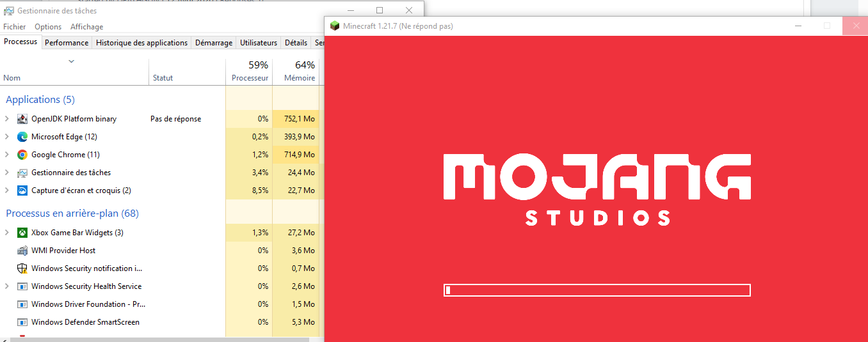Image resolution: width=868 pixels, height=342 pixels.
Task: Click Processus en arrière-plan (68) header
Action: (x=72, y=214)
